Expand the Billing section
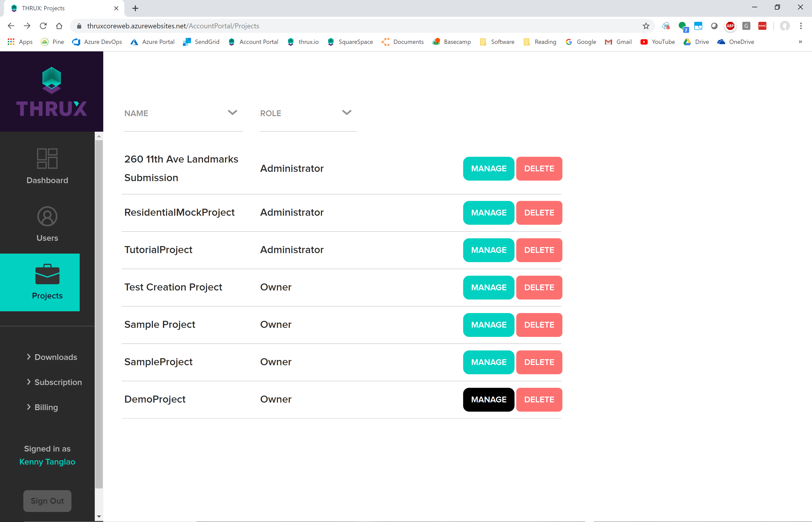Viewport: 812px width, 522px height. (42, 407)
